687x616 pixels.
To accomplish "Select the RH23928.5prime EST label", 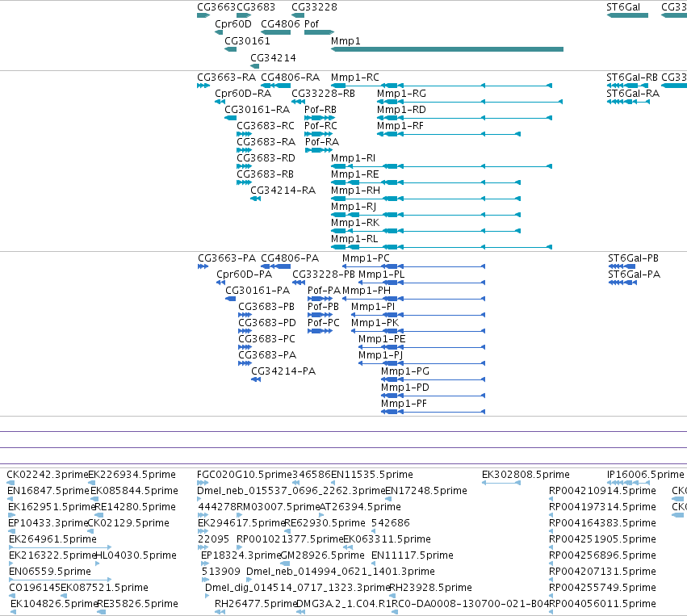I will (x=431, y=588).
